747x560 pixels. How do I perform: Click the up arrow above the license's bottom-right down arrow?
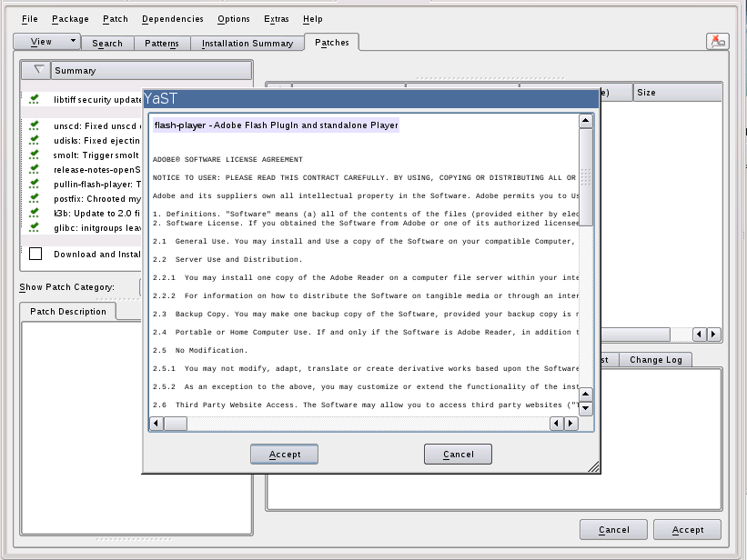(586, 395)
